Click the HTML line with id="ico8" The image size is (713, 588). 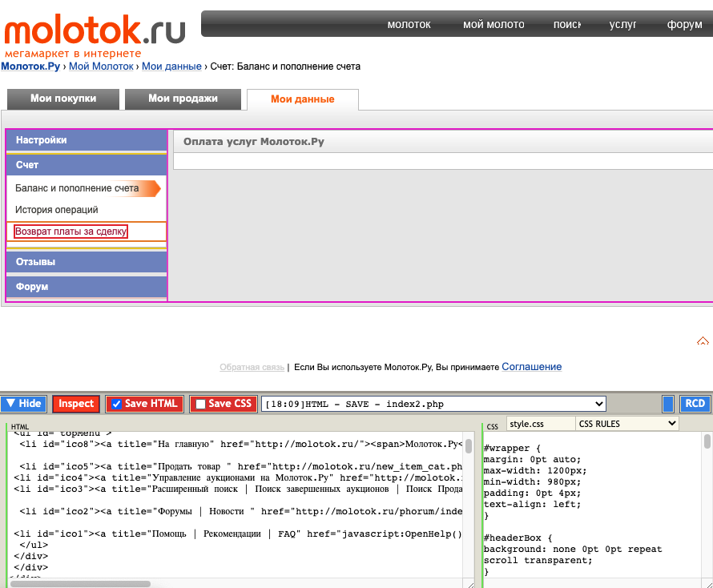[x=241, y=444]
